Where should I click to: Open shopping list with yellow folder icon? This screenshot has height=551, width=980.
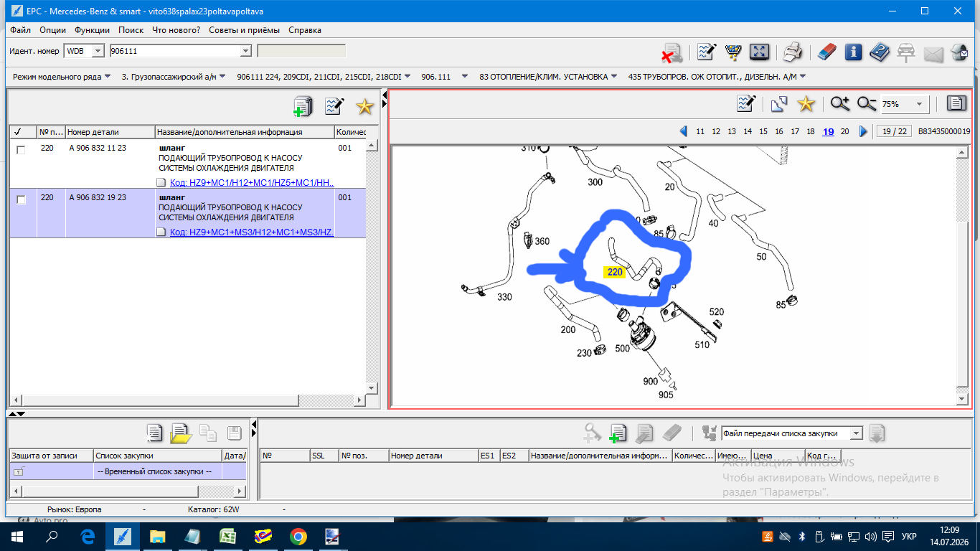[181, 433]
